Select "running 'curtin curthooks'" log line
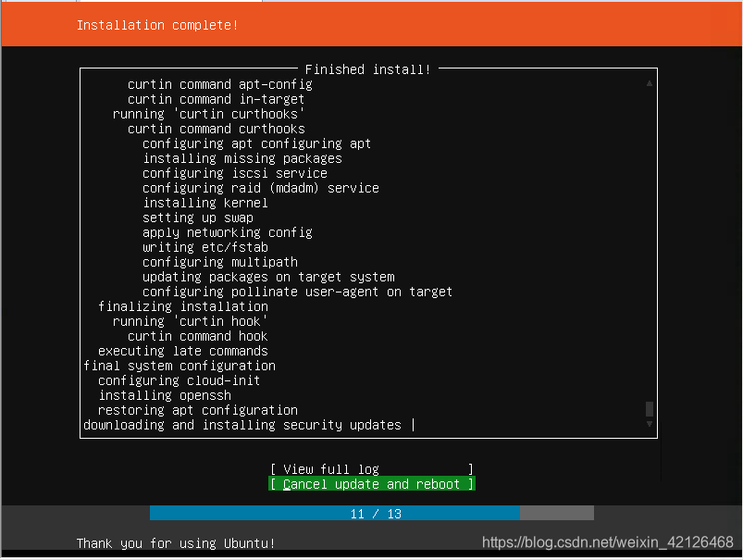The height and width of the screenshot is (560, 743). [208, 114]
